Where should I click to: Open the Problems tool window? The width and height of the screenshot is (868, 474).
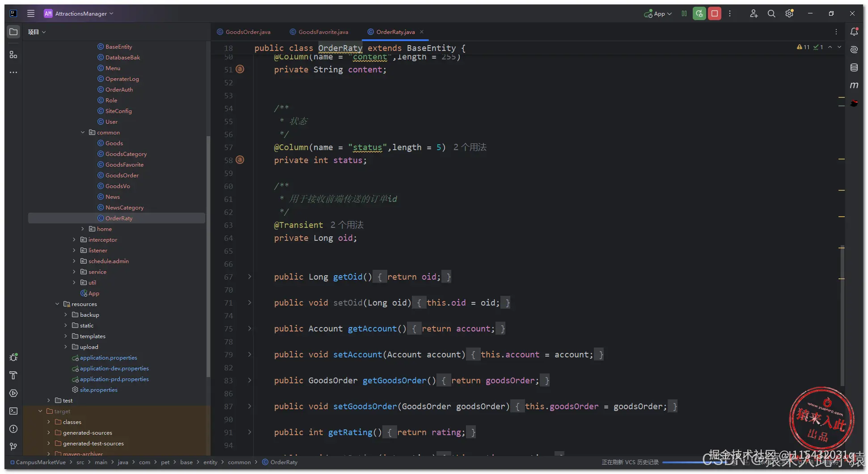[13, 429]
